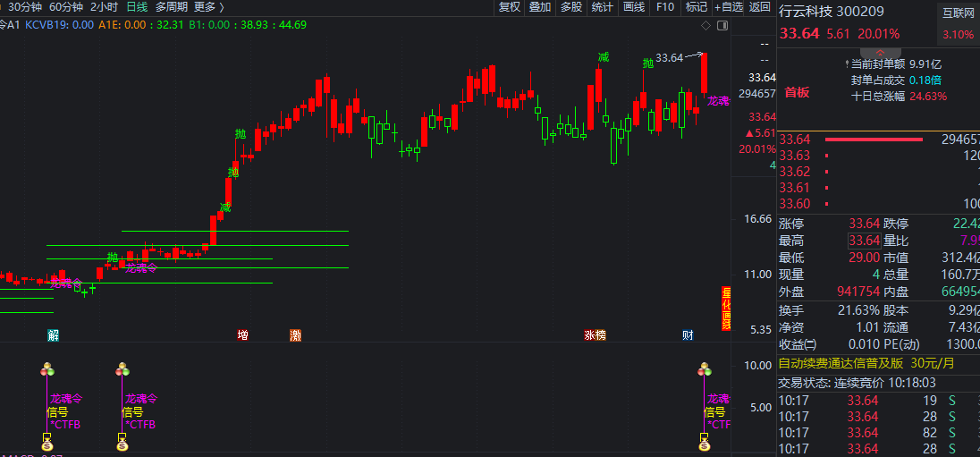Select the 2小时 period tab

(x=104, y=7)
